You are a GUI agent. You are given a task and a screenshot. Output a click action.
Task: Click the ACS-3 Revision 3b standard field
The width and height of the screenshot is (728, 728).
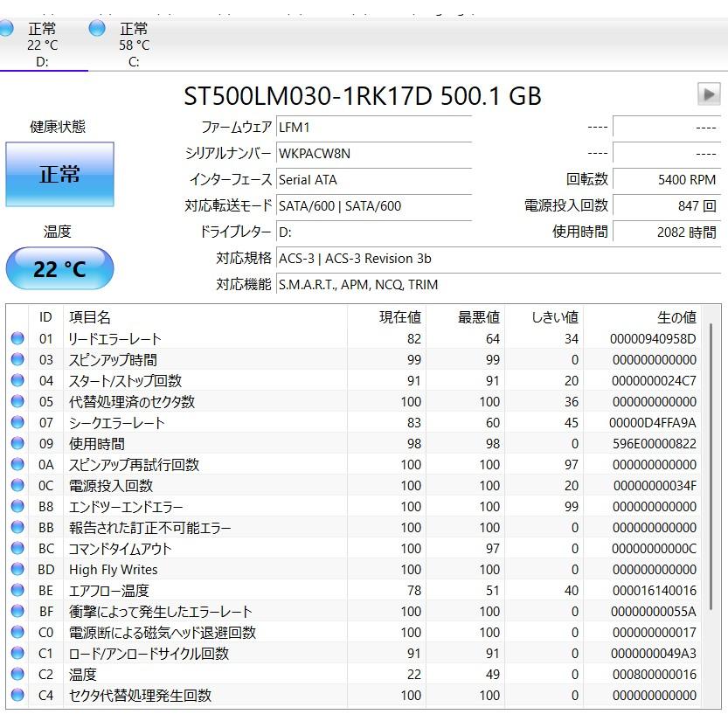point(498,258)
